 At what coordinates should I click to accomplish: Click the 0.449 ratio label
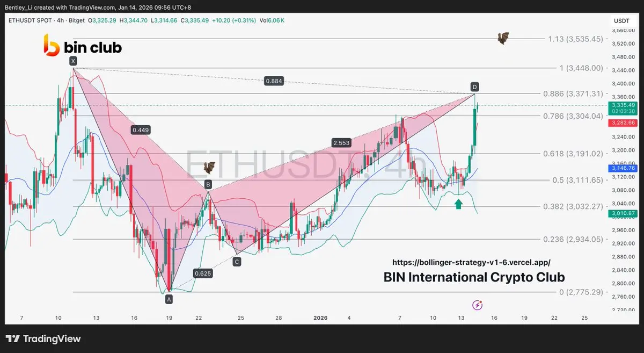(x=141, y=129)
